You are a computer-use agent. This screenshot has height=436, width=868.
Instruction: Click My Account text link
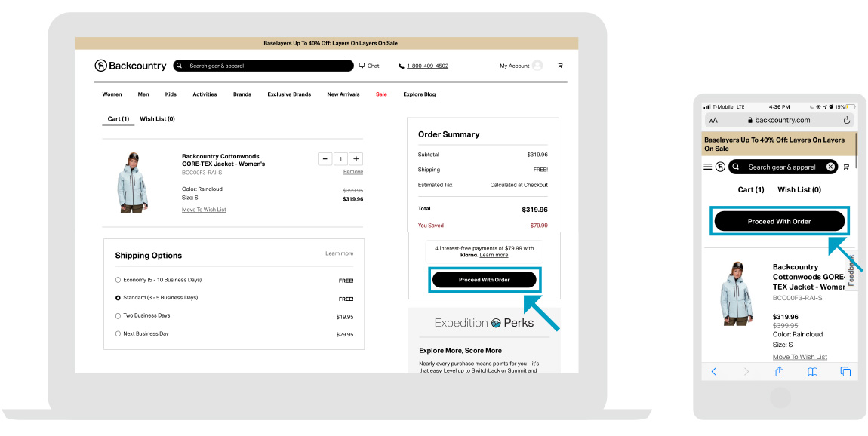515,66
